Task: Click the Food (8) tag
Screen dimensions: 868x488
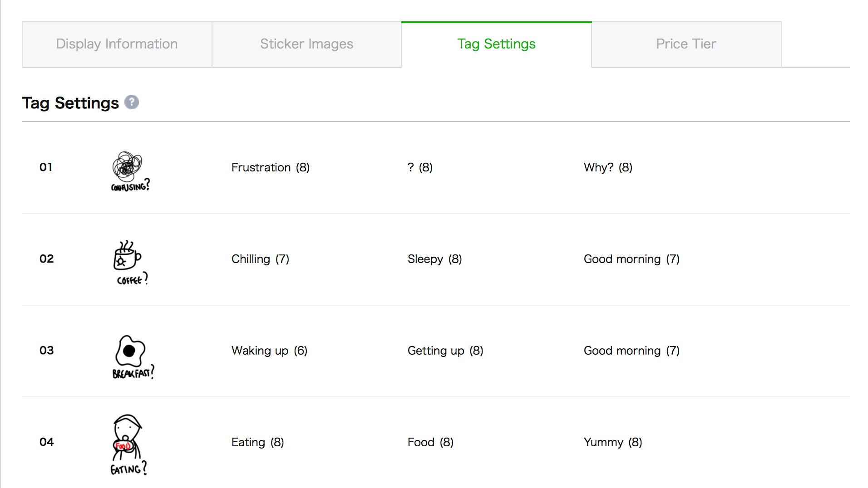Action: coord(430,442)
